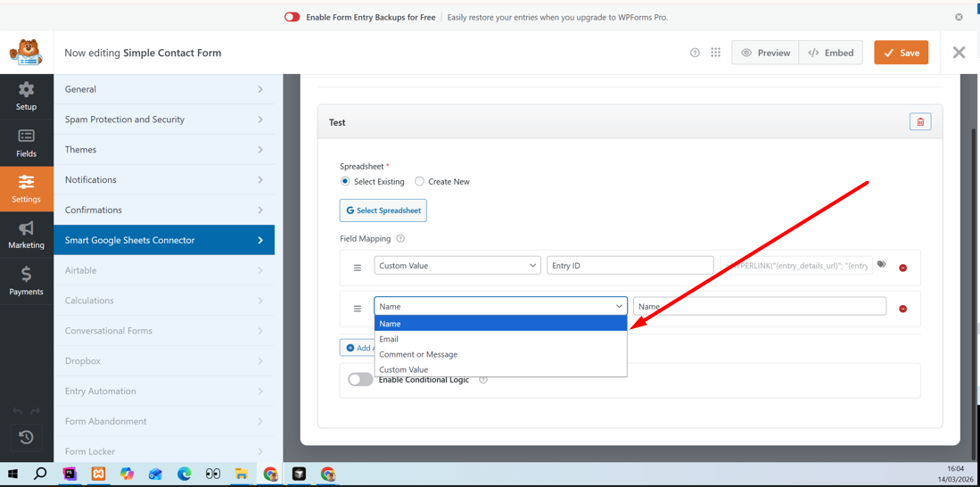This screenshot has height=487, width=980.
Task: Click the Entry ID column input
Action: pyautogui.click(x=630, y=265)
